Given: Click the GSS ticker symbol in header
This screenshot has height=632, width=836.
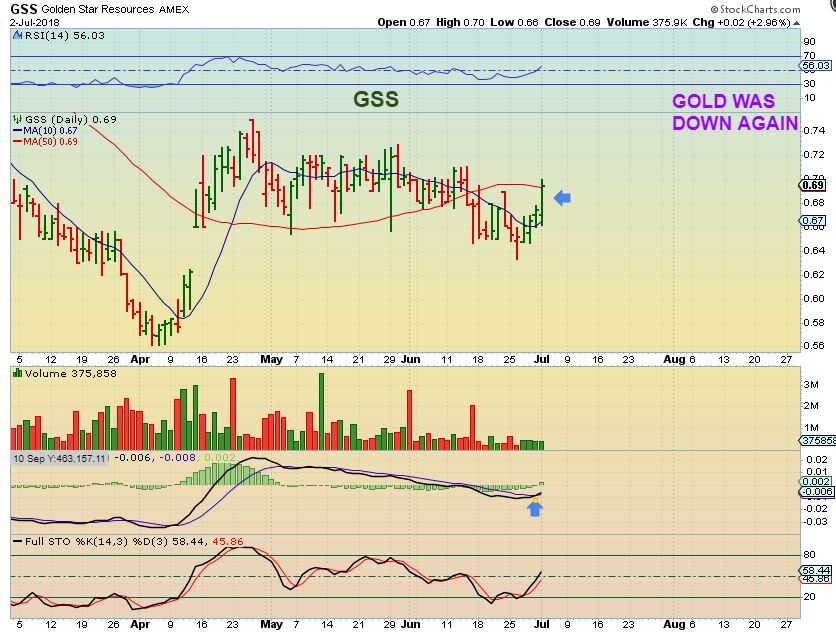Looking at the screenshot, I should 23,9.
